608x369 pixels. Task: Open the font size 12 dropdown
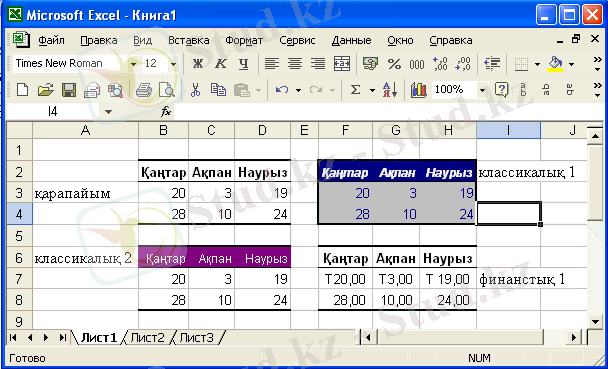pyautogui.click(x=174, y=64)
